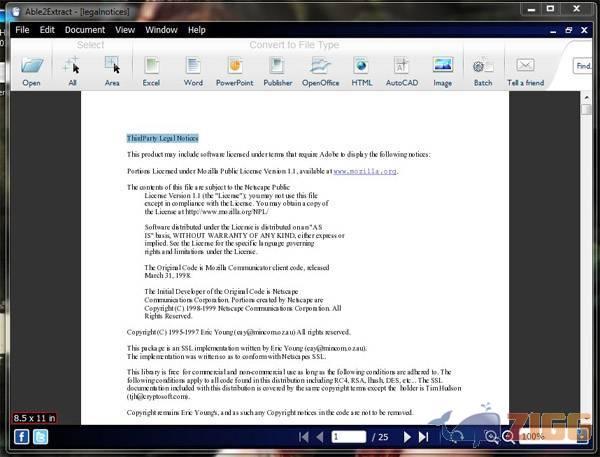Jump to last page arrow

[x=423, y=437]
